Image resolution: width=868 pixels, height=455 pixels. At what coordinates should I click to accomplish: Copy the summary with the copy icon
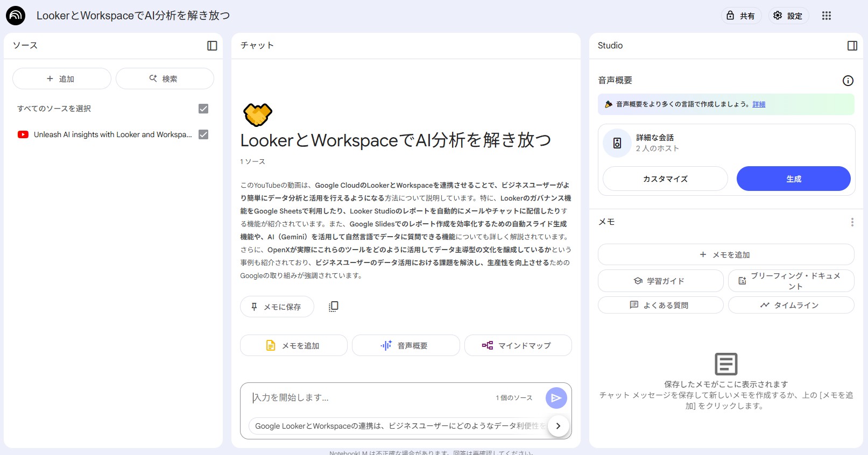[334, 307]
